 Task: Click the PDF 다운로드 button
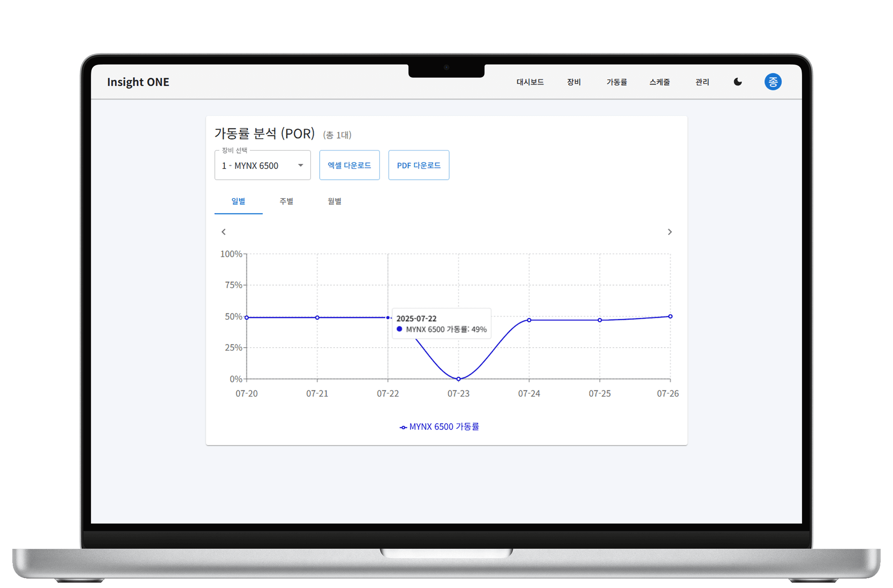coord(419,165)
